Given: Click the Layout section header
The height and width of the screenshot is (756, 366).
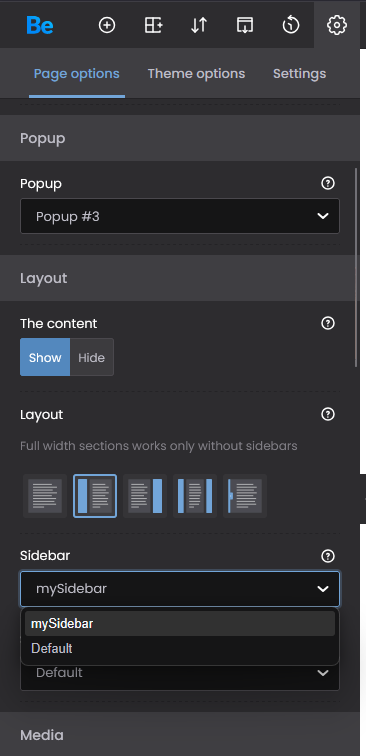Looking at the screenshot, I should click(180, 278).
